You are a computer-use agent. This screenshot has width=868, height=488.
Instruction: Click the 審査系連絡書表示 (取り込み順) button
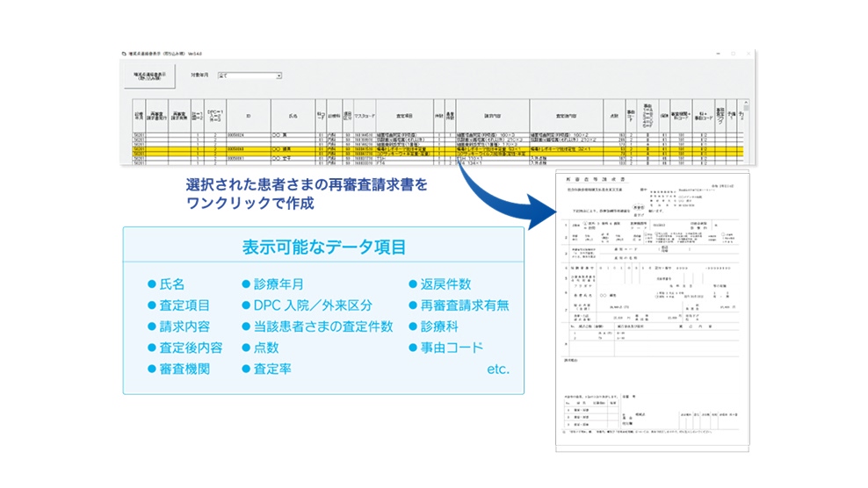tap(150, 76)
